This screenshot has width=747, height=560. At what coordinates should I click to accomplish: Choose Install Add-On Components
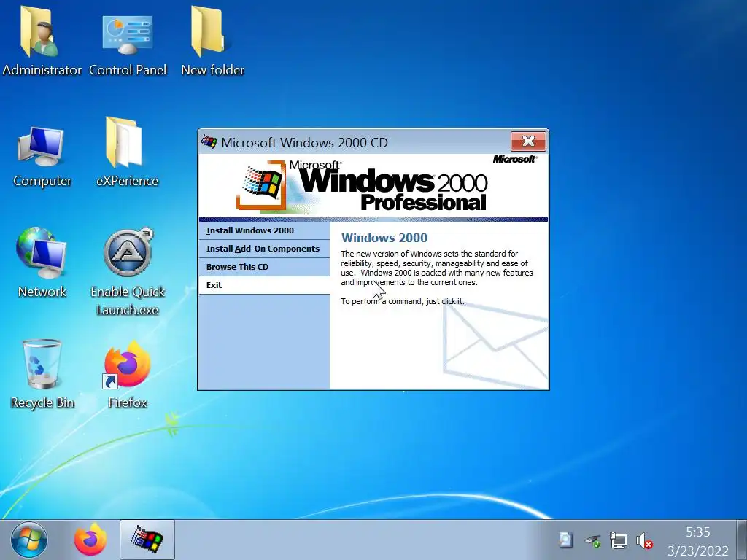pos(264,249)
